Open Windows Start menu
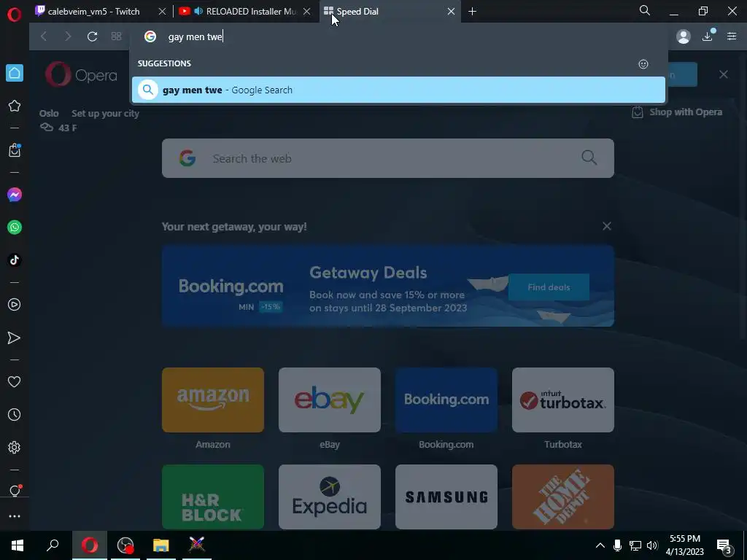This screenshot has width=747, height=560. [18, 545]
